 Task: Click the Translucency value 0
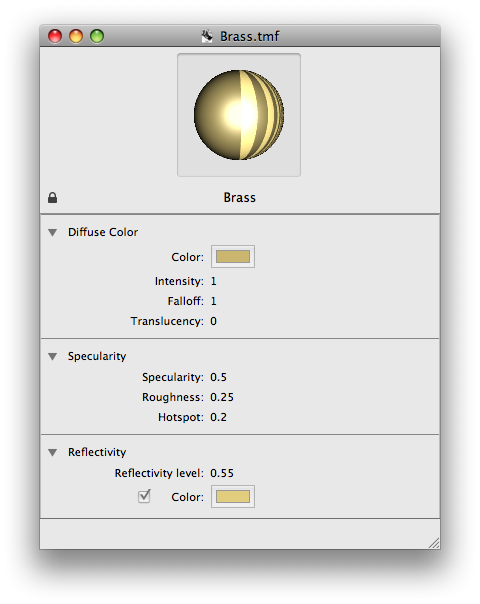click(x=213, y=321)
